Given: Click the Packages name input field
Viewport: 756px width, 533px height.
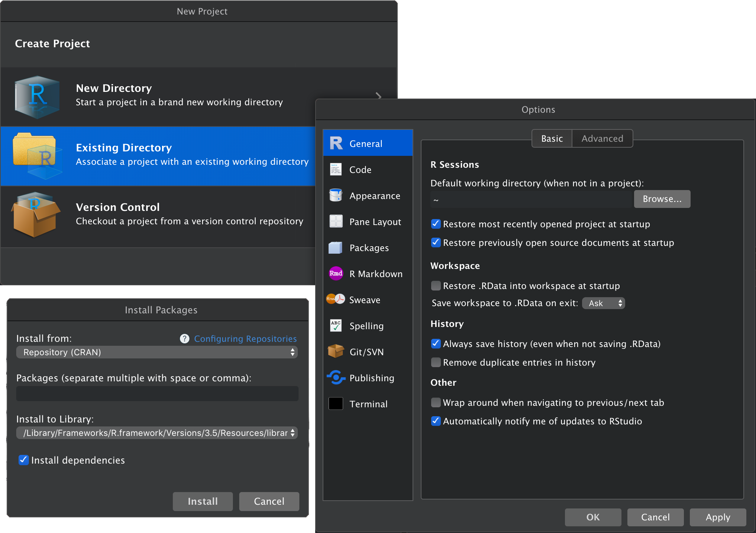Looking at the screenshot, I should [x=157, y=394].
